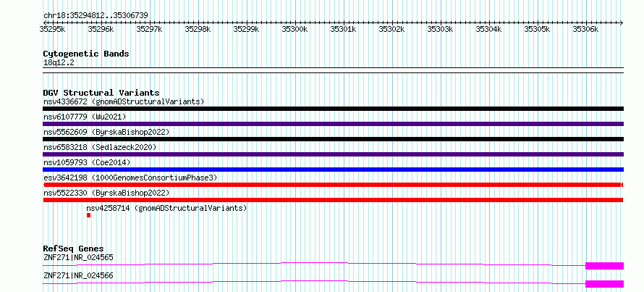Viewport: 644px width, 292px height.
Task: Click the black bar for nsv5562609
Action: coord(333,139)
